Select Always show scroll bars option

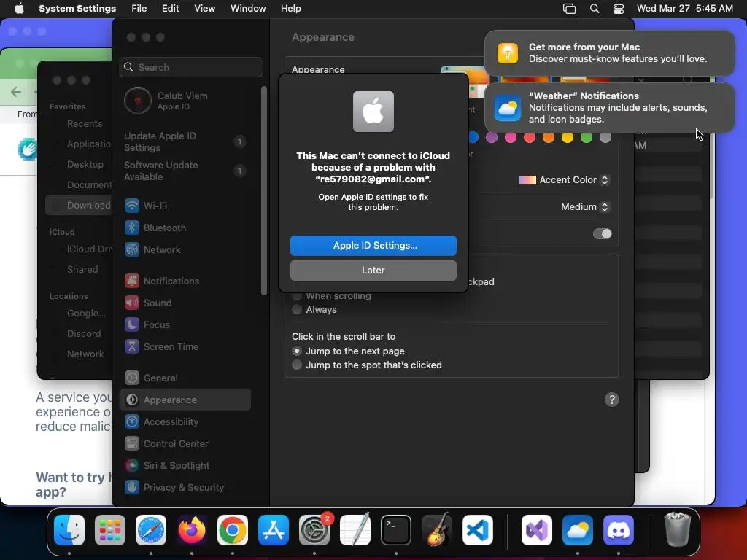click(297, 309)
